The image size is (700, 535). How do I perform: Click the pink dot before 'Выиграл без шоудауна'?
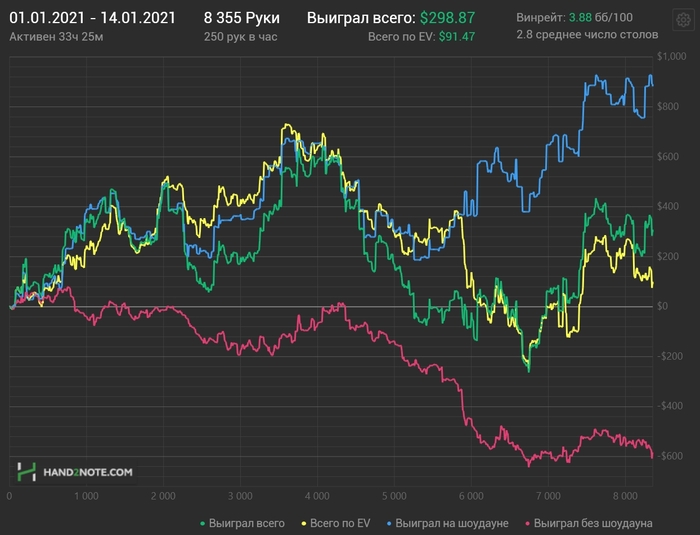(x=527, y=523)
